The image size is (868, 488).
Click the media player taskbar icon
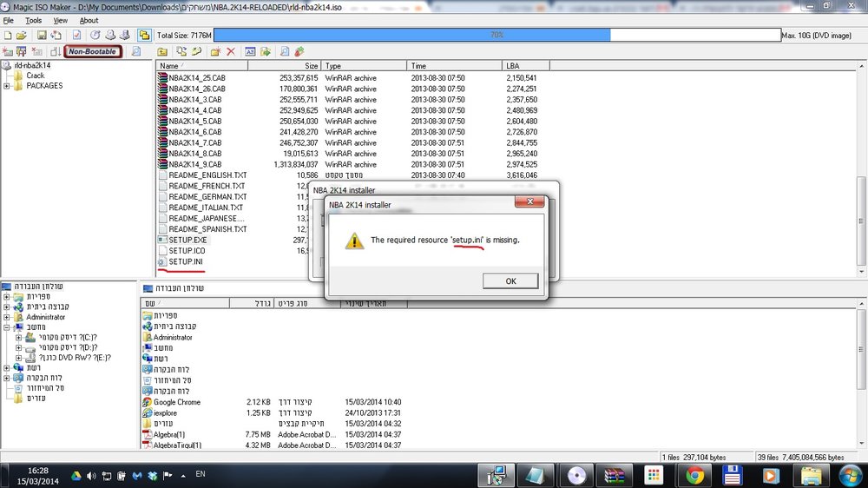(771, 476)
